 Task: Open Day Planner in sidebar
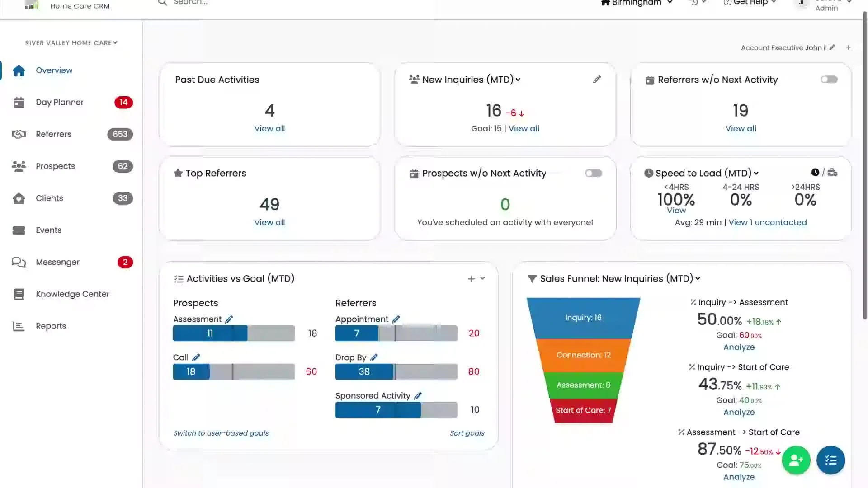pos(59,103)
